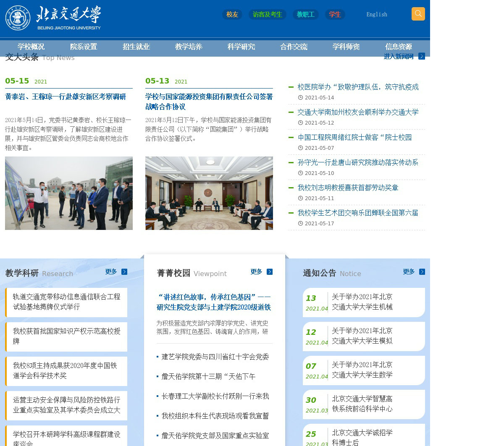
Task: Open news 孙守光一行赴唐山研究院
Action: point(358,163)
